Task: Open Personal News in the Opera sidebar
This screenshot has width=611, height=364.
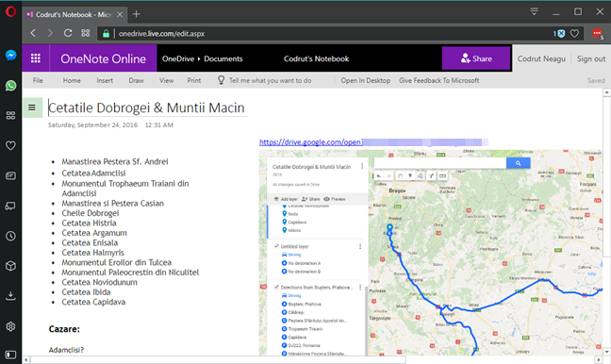Action: [11, 175]
